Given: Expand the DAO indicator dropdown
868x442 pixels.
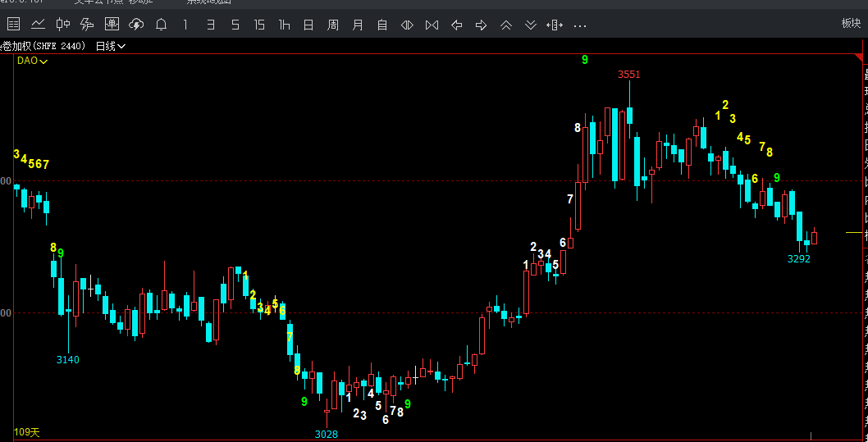Looking at the screenshot, I should point(32,61).
